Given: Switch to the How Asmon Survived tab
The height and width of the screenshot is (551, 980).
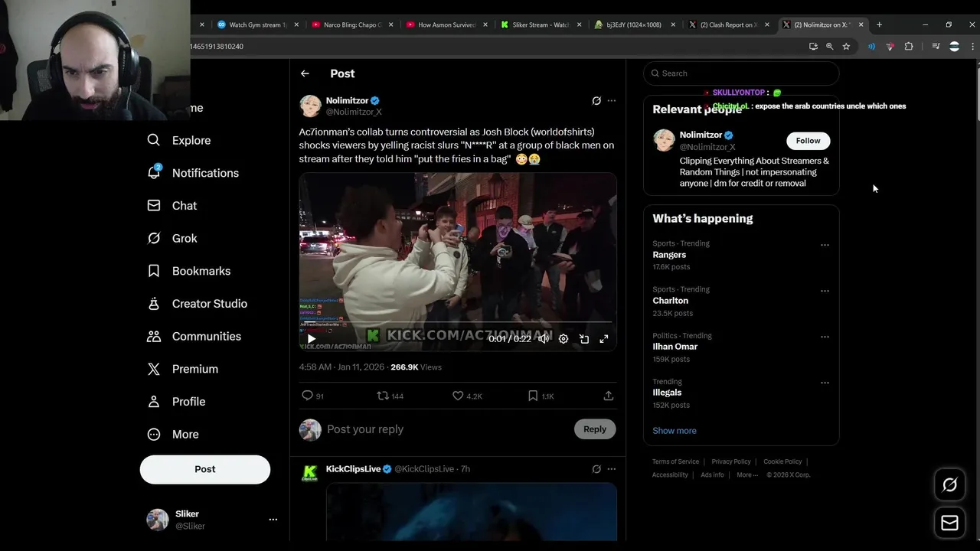Looking at the screenshot, I should click(x=447, y=24).
